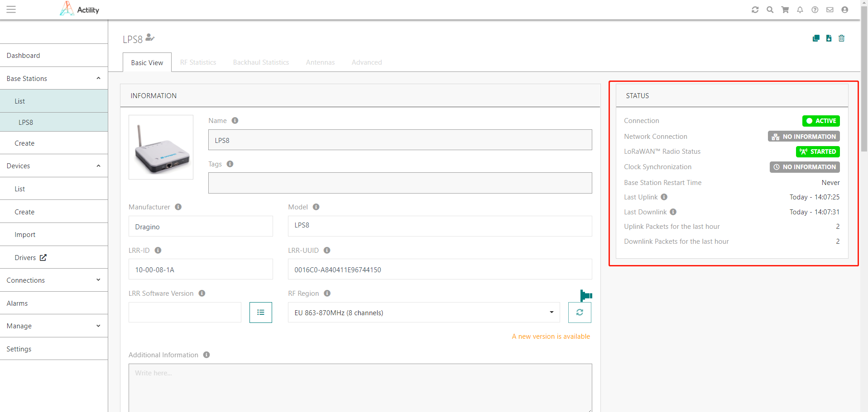Open Create under Base Stations
This screenshot has height=412, width=868.
(54, 143)
